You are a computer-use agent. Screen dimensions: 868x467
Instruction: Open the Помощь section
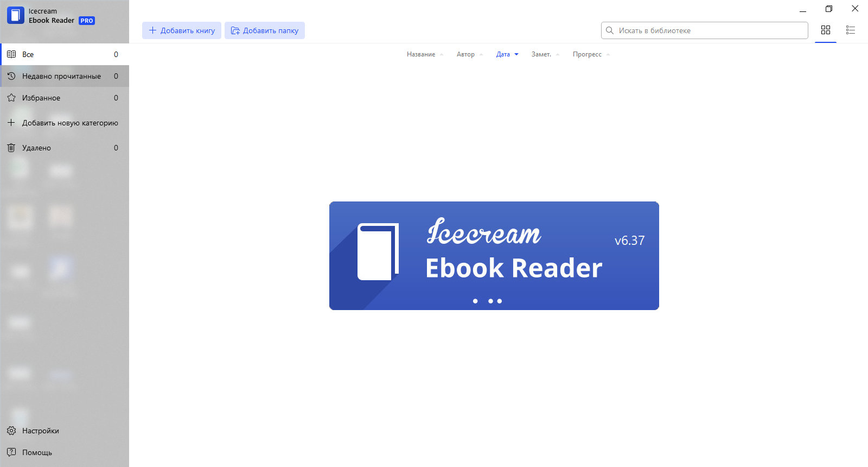click(65, 452)
